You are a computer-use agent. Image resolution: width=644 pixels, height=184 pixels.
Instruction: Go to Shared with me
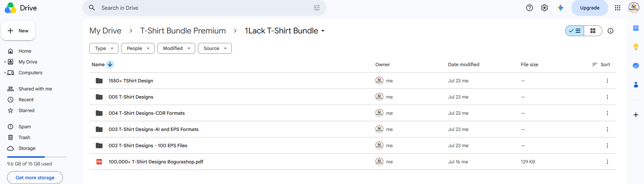35,89
